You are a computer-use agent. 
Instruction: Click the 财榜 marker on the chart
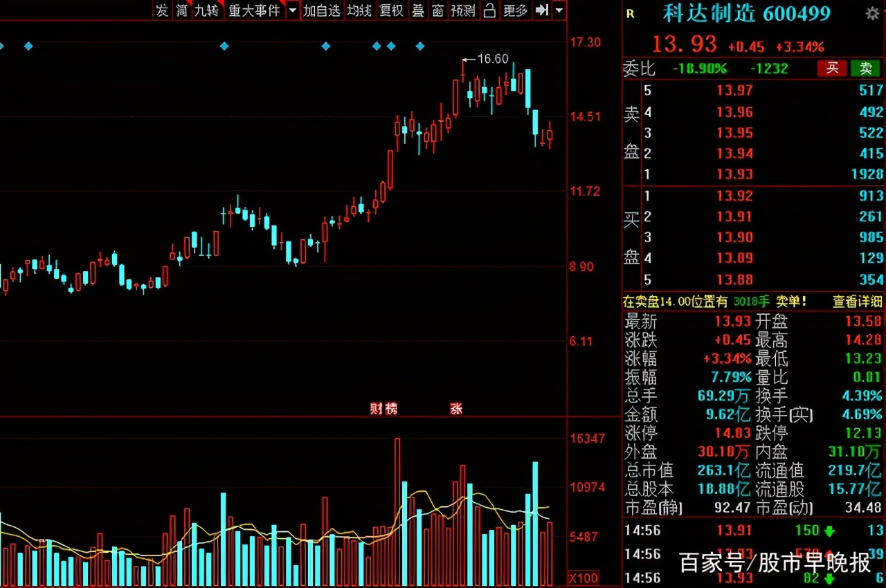[x=384, y=409]
